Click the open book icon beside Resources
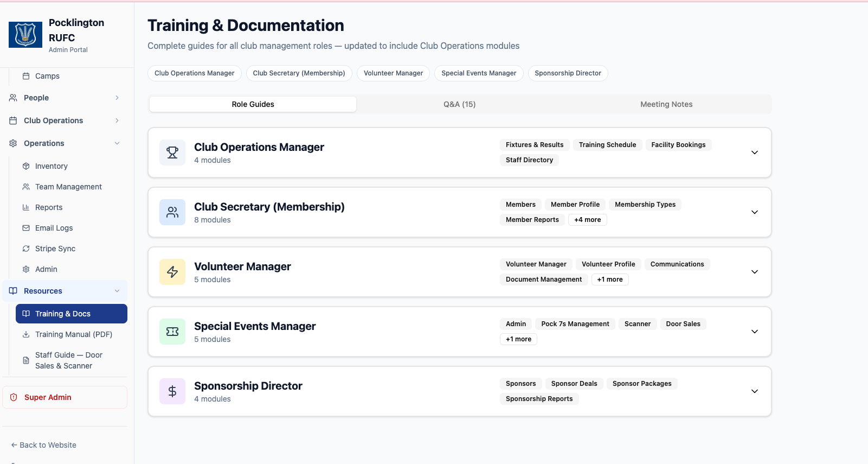This screenshot has height=464, width=868. 13,291
